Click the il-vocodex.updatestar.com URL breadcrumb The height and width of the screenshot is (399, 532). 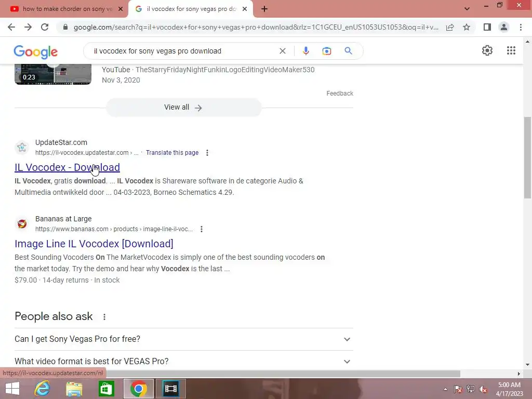click(x=87, y=153)
